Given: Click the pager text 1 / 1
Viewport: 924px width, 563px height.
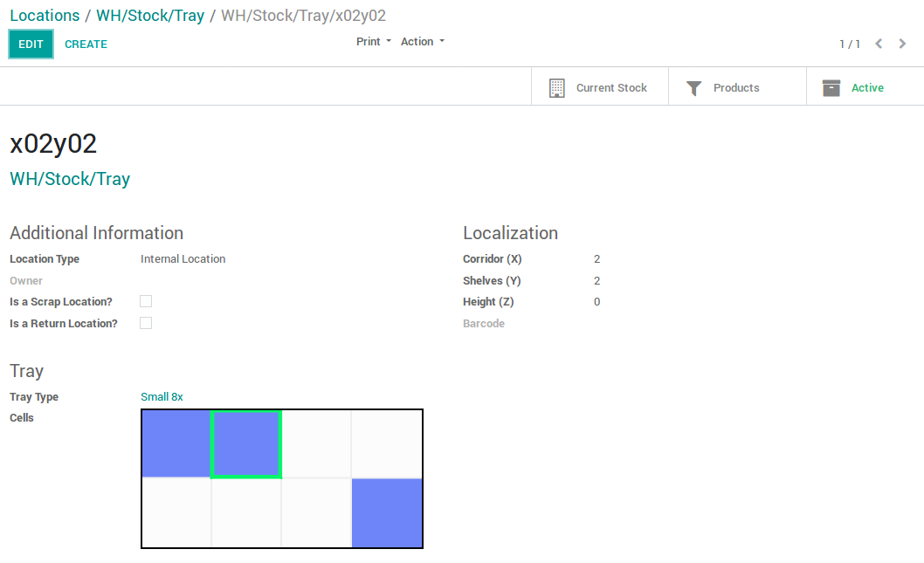Looking at the screenshot, I should 849,45.
